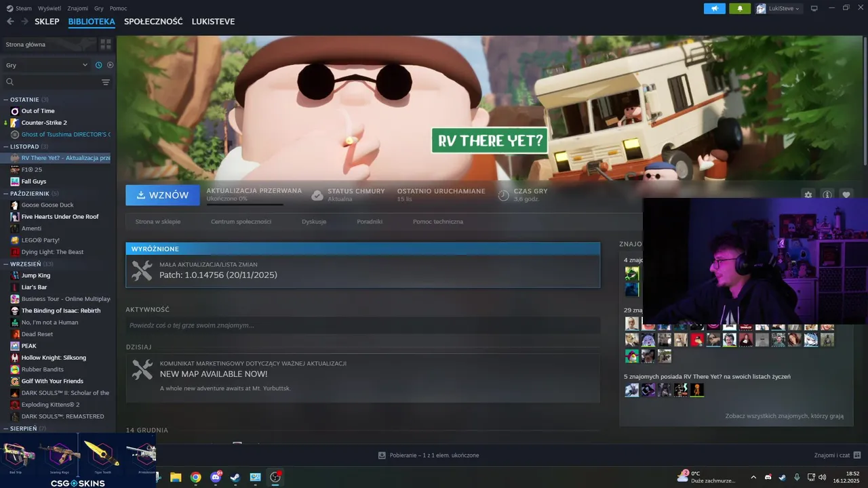Open the LukiSteve account dropdown
868x488 pixels.
pos(778,8)
